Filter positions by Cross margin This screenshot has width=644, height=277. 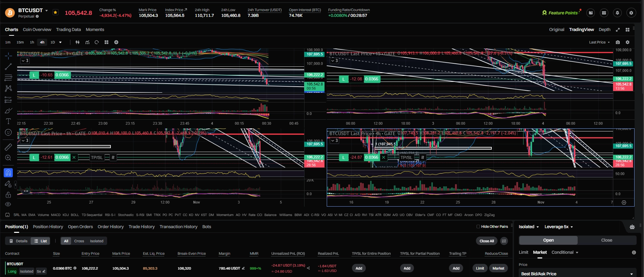point(79,241)
